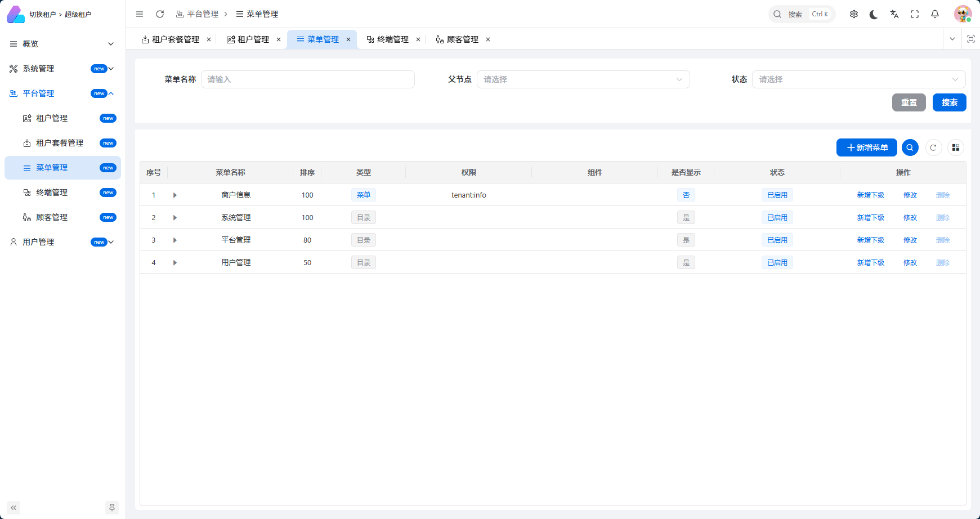This screenshot has height=519, width=980.
Task: Click 修改 for 商户信息
Action: click(x=910, y=195)
